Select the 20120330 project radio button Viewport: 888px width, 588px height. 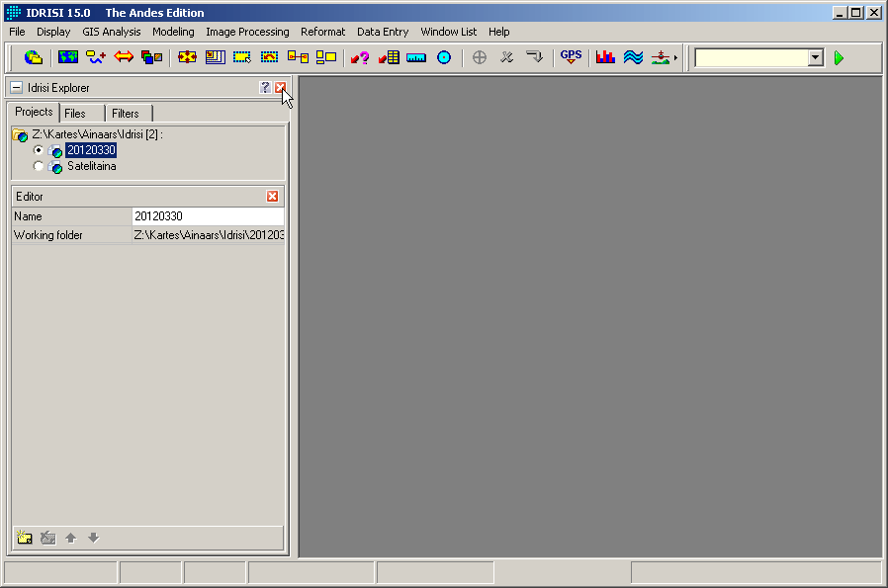coord(38,150)
